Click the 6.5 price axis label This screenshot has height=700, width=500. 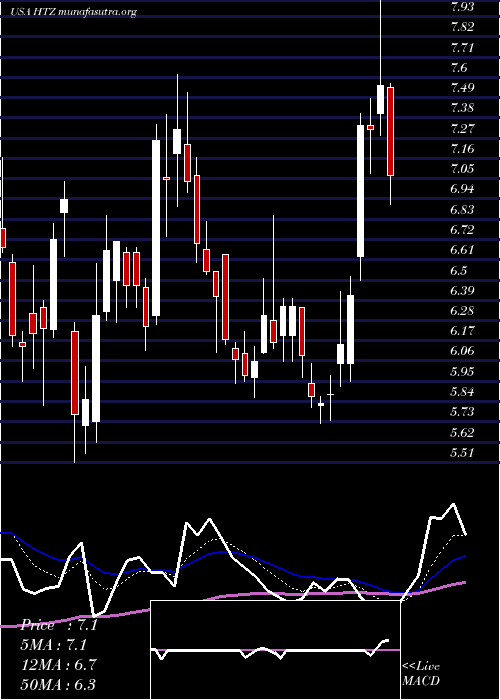coord(459,271)
